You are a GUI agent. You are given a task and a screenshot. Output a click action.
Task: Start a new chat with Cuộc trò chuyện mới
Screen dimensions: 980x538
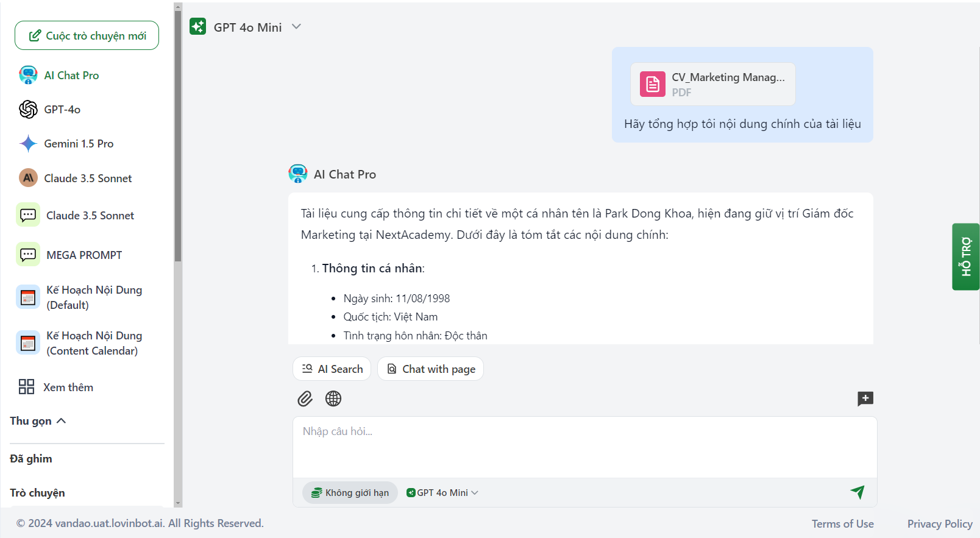87,35
